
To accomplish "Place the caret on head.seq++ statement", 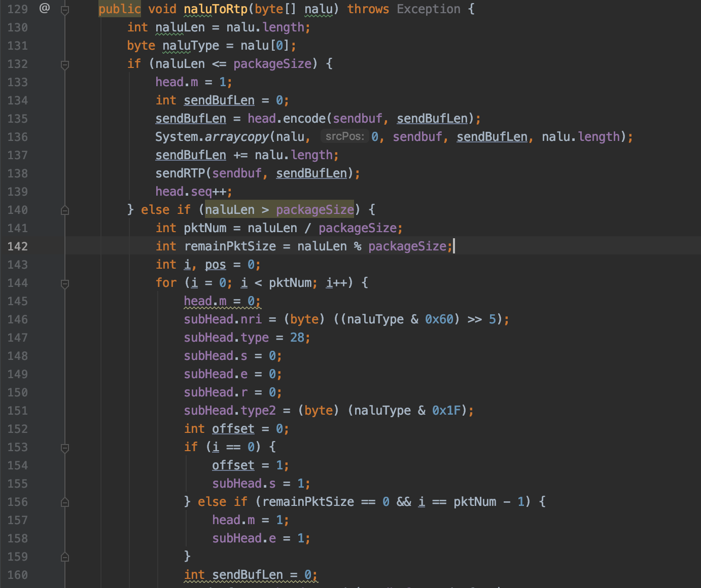I will 193,191.
